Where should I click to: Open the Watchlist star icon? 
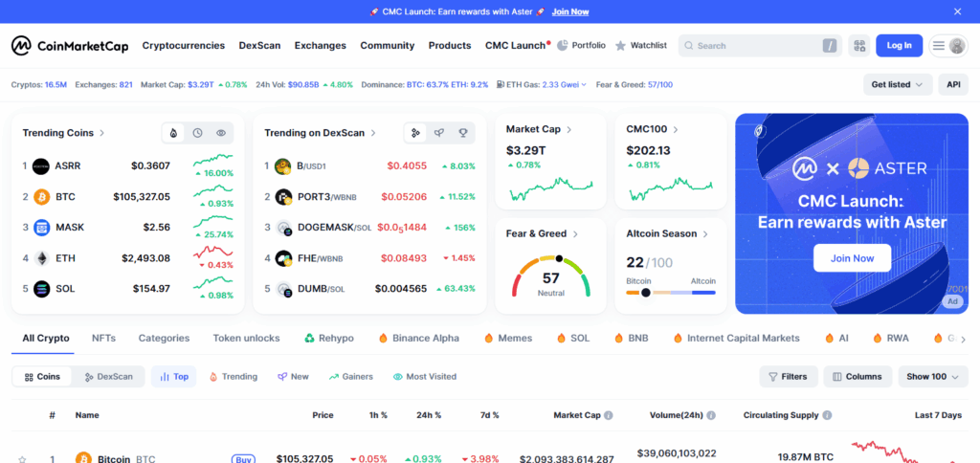pyautogui.click(x=620, y=46)
